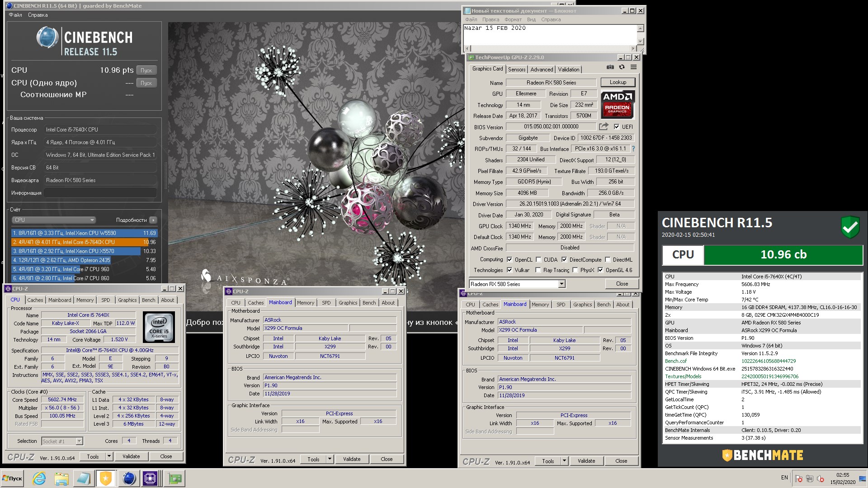Image resolution: width=868 pixels, height=488 pixels.
Task: Toggle the Ray Tracing checkbox
Action: (538, 270)
